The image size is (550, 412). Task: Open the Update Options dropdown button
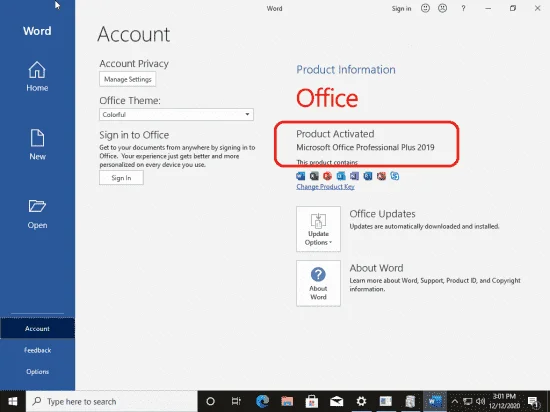[x=318, y=229]
